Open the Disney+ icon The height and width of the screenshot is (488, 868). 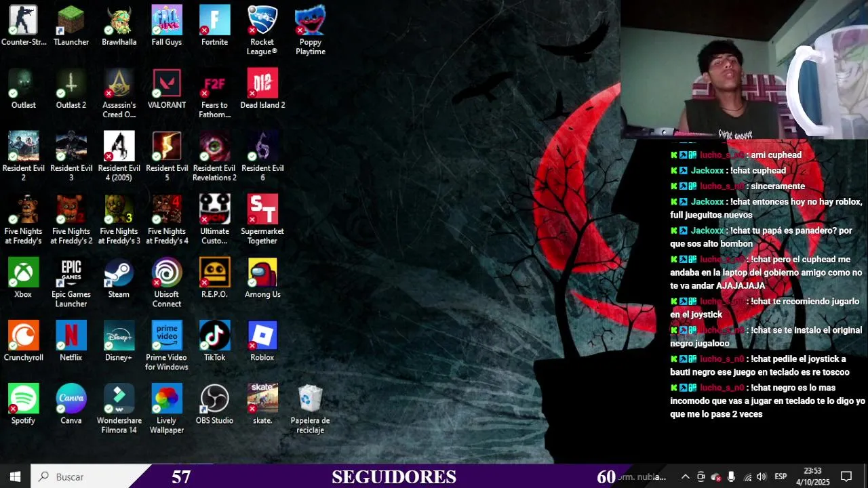[119, 342]
